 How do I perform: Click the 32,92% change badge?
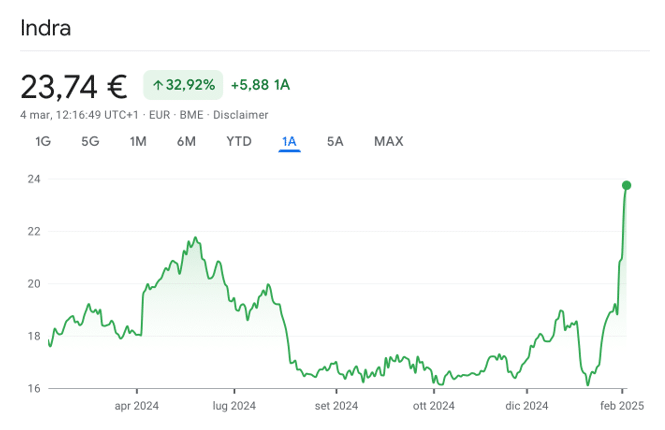(183, 85)
